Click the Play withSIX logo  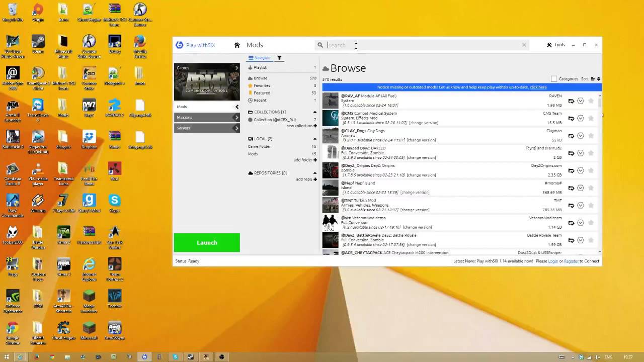(195, 45)
